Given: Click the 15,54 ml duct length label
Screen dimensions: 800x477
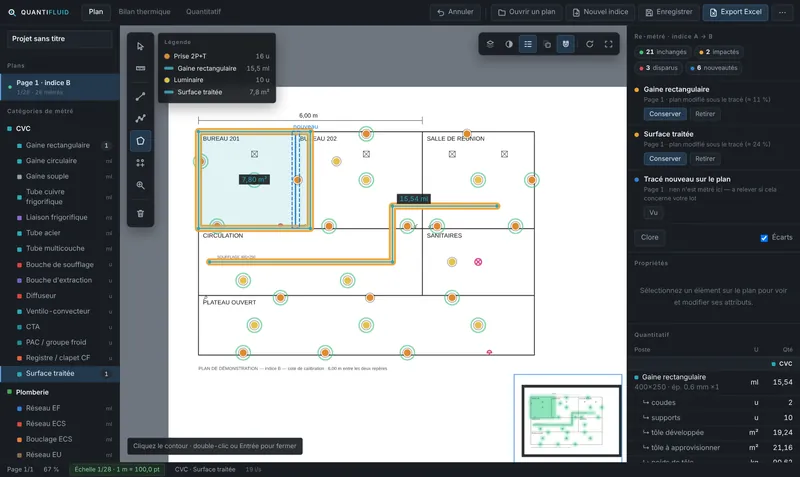Looking at the screenshot, I should (x=414, y=199).
